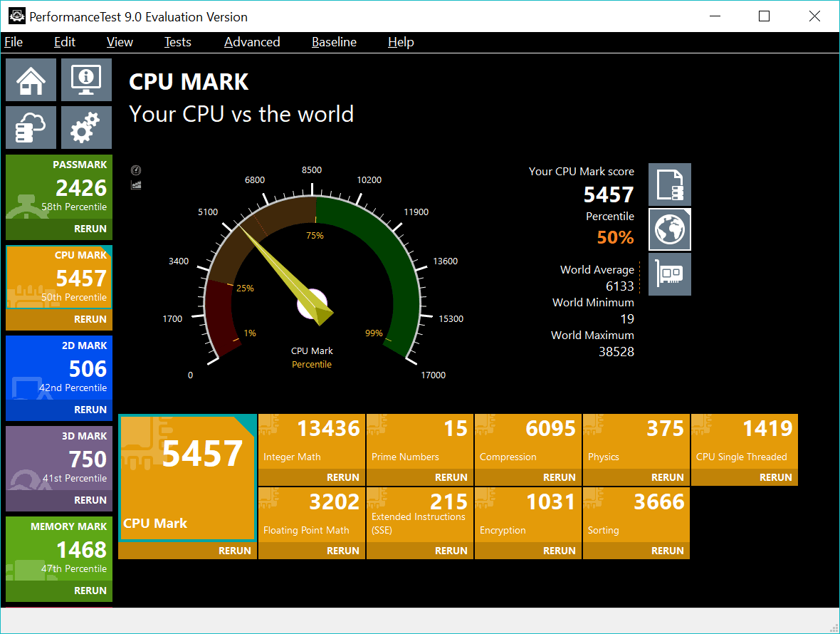This screenshot has width=840, height=634.
Task: Rerun the Floating Point Math test
Action: 312,551
